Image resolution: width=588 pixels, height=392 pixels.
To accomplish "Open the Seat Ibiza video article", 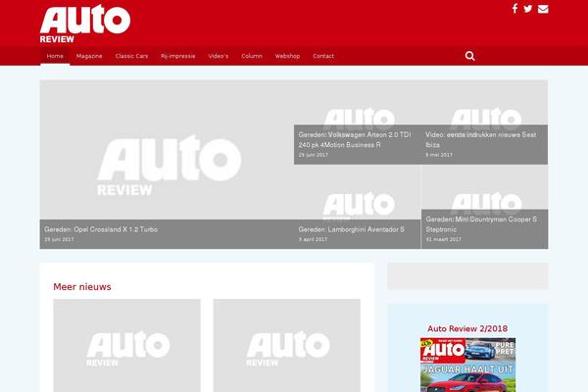I will pyautogui.click(x=481, y=139).
